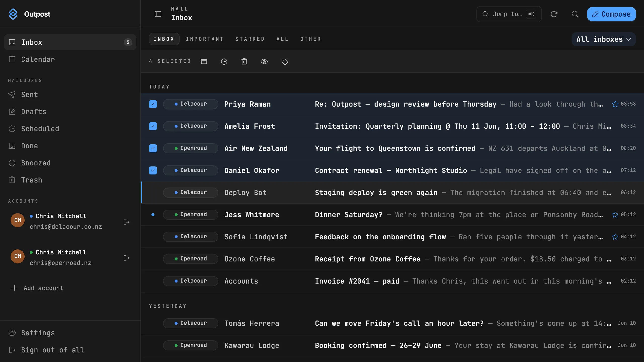
Task: Deselect the Air New Zealand email
Action: [x=153, y=148]
